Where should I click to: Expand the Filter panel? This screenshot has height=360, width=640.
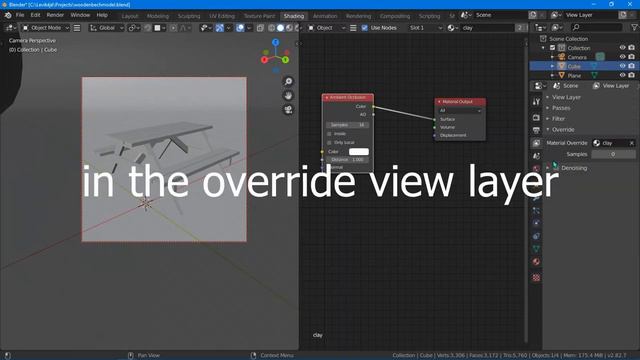pyautogui.click(x=558, y=119)
